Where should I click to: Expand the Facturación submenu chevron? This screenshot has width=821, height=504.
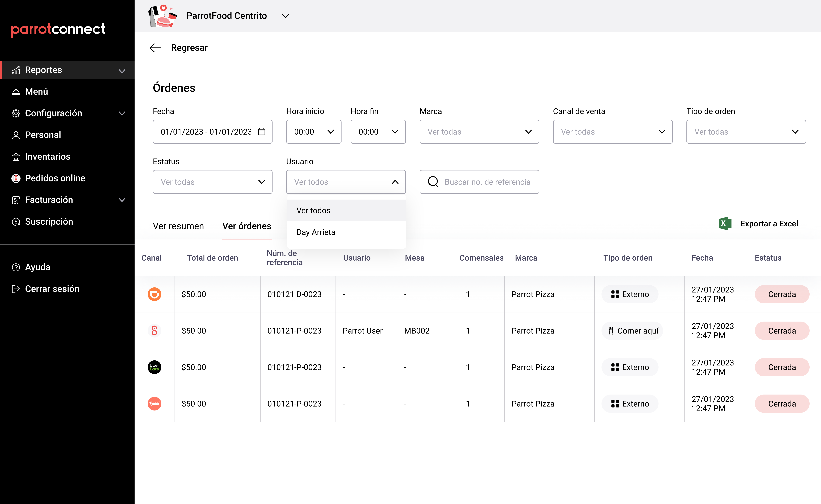pos(122,200)
